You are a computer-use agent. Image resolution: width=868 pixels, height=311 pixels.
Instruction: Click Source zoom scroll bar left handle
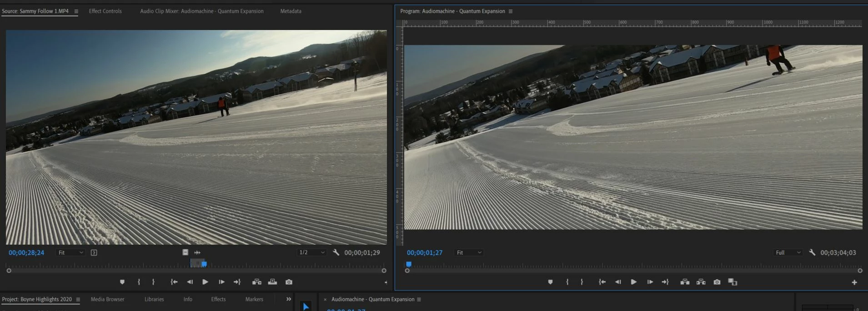[x=9, y=271]
